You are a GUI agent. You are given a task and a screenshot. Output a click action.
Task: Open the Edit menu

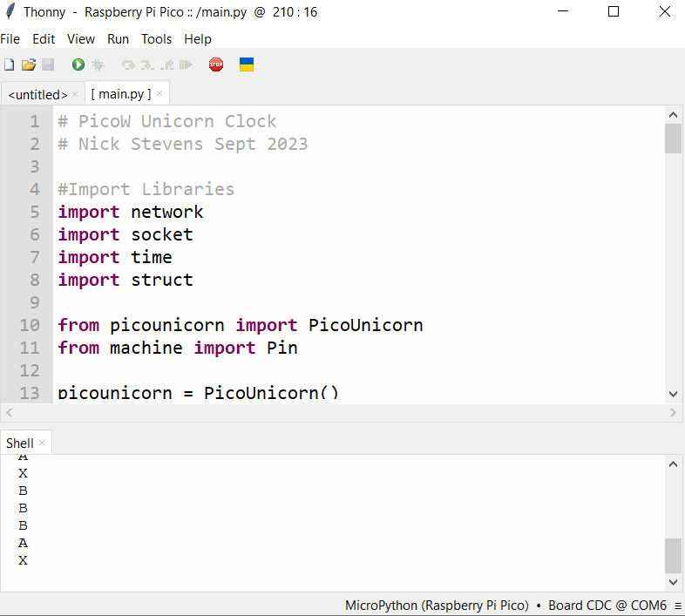pyautogui.click(x=44, y=39)
